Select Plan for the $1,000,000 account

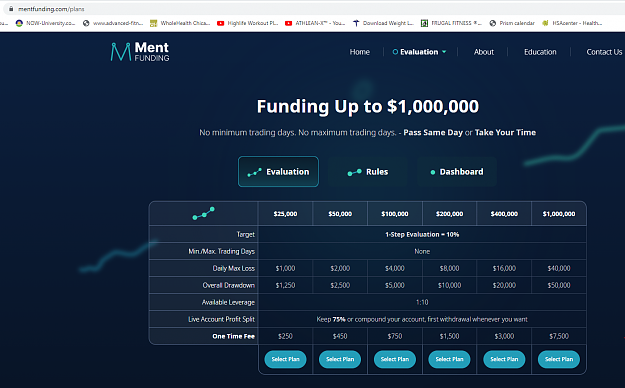click(559, 359)
